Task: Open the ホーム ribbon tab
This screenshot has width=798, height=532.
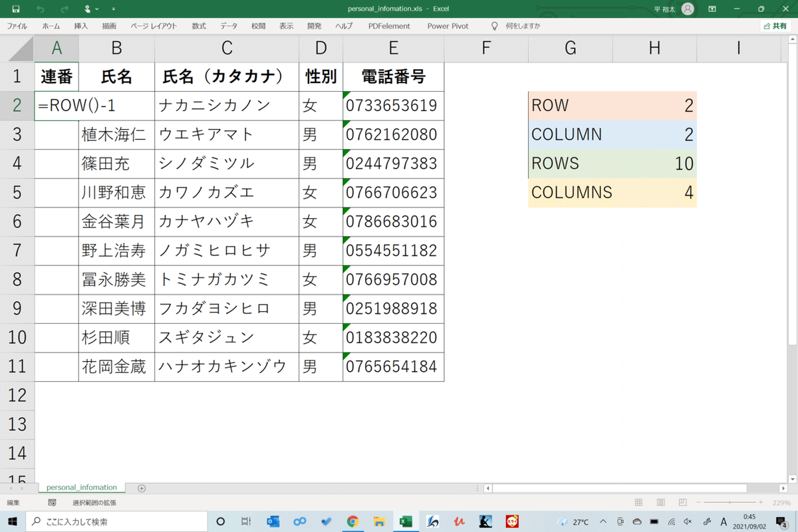Action: pyautogui.click(x=51, y=26)
